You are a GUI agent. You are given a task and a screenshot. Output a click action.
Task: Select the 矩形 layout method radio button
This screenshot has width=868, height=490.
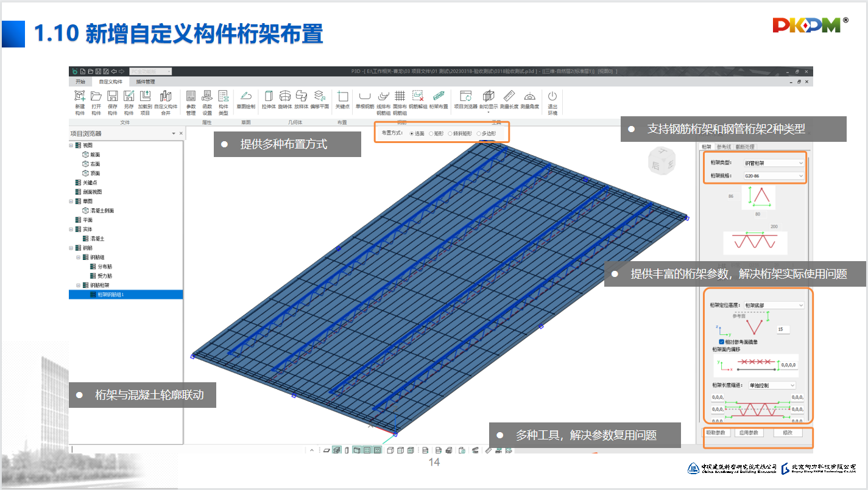click(x=431, y=133)
